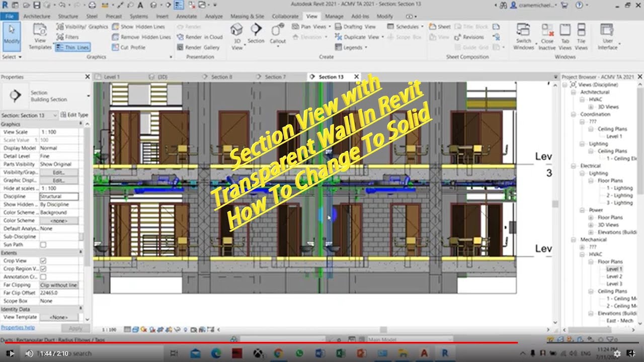The image size is (644, 362).
Task: Click the Edit Type button
Action: tap(74, 115)
